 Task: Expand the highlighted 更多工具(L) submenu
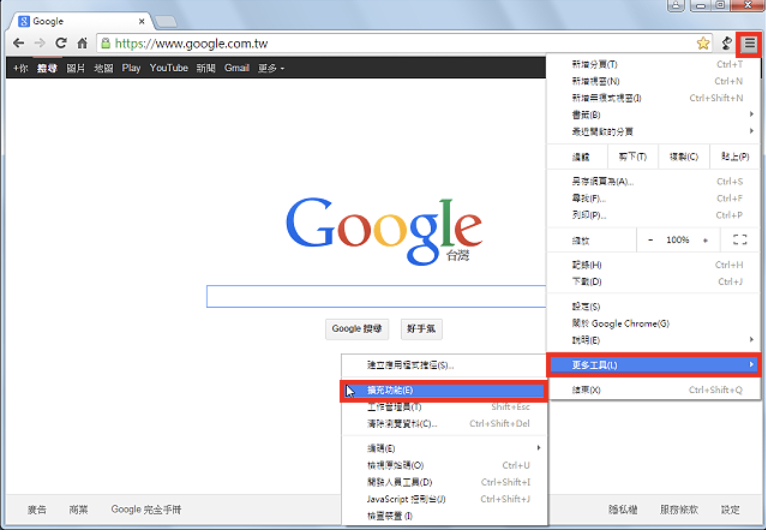coord(654,365)
